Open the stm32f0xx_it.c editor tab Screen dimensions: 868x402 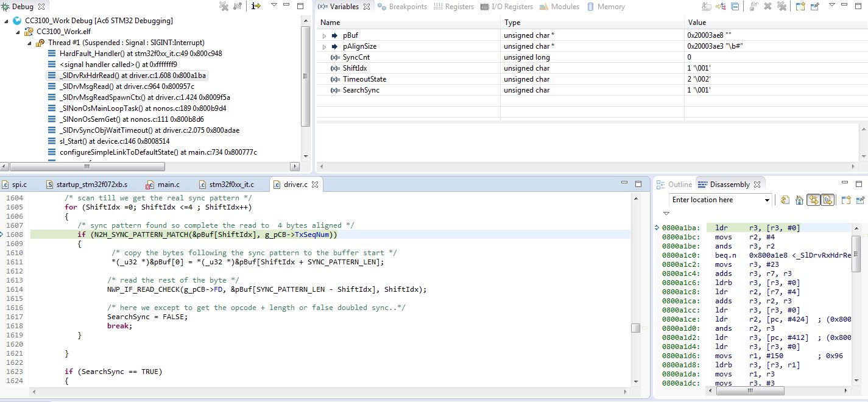227,184
